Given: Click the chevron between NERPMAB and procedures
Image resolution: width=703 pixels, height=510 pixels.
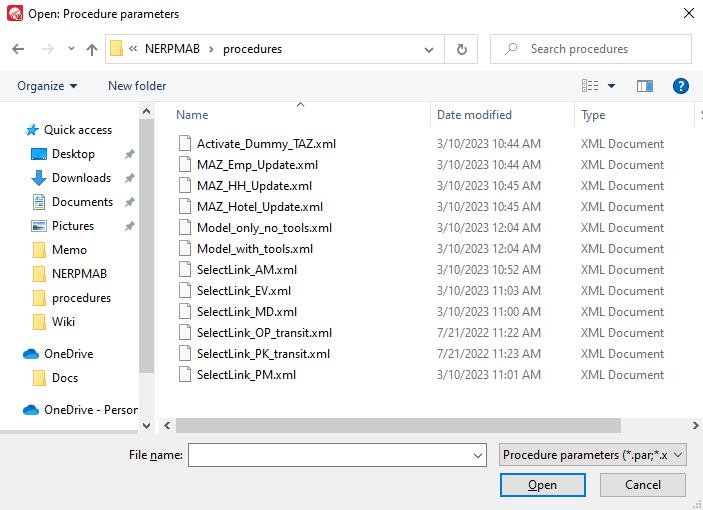Looking at the screenshot, I should click(x=211, y=49).
